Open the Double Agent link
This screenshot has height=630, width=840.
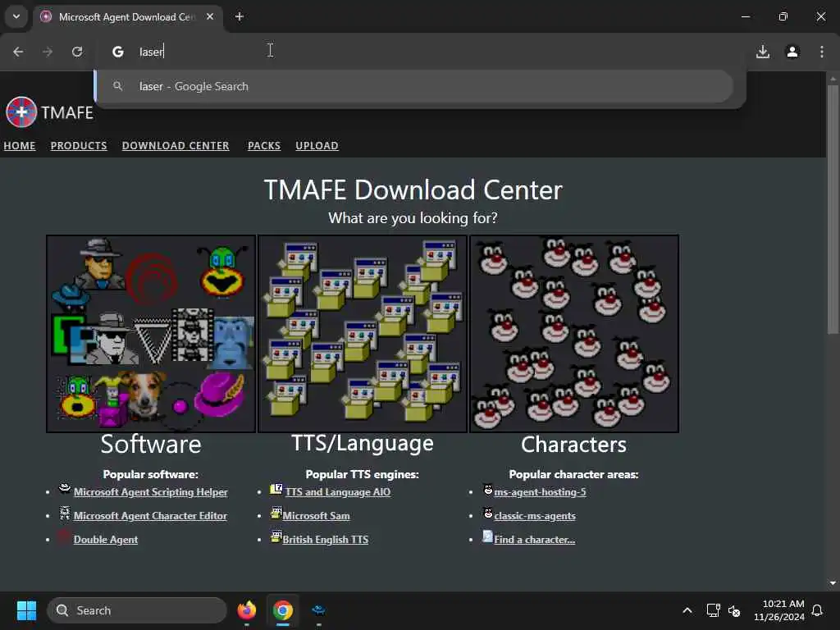pos(106,540)
